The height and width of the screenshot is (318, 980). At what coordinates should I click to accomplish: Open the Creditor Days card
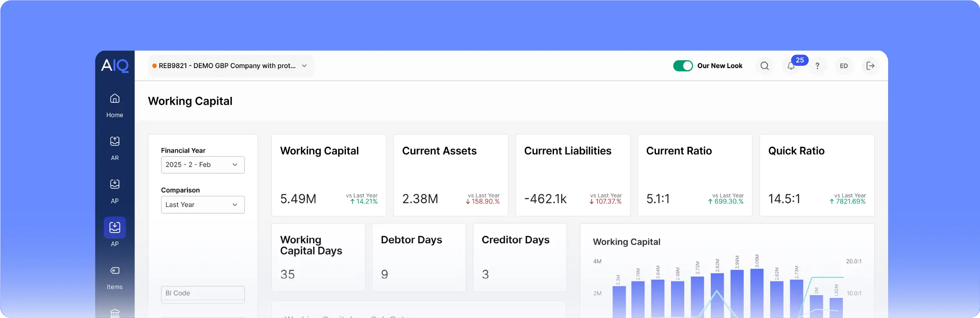tap(520, 257)
